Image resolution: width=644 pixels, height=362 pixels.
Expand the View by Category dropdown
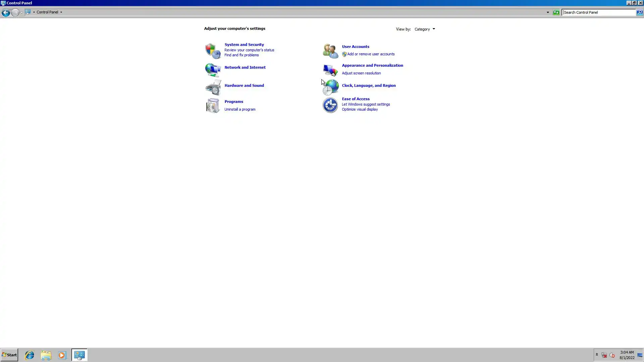tap(425, 29)
